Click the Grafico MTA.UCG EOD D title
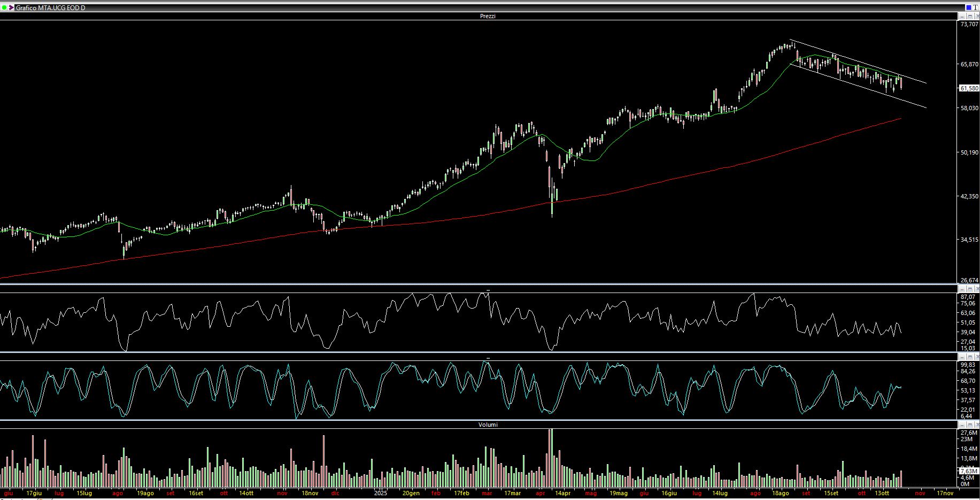 point(50,8)
